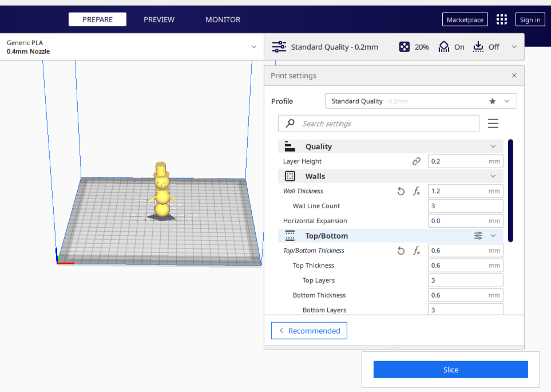Click Wall Thickness formula fx icon
Screen dimensions: 551x392
[417, 191]
